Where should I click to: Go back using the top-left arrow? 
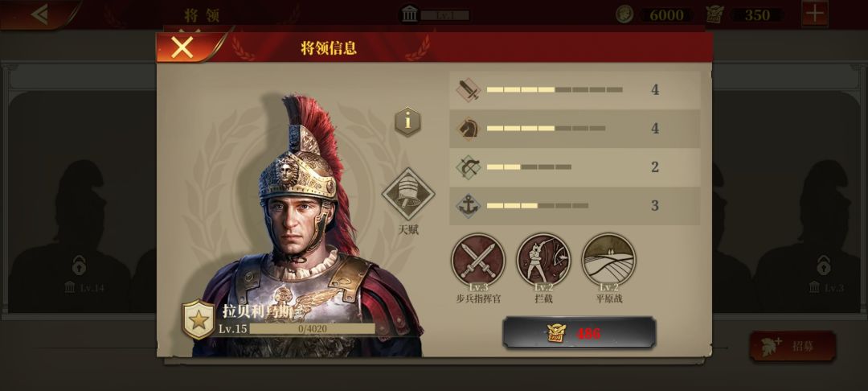[x=40, y=14]
